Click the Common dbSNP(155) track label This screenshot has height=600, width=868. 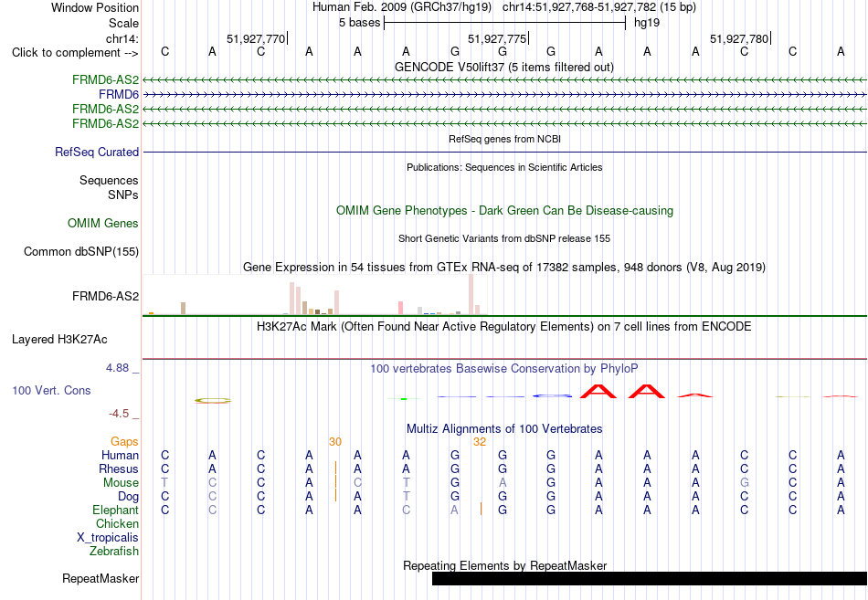click(81, 252)
